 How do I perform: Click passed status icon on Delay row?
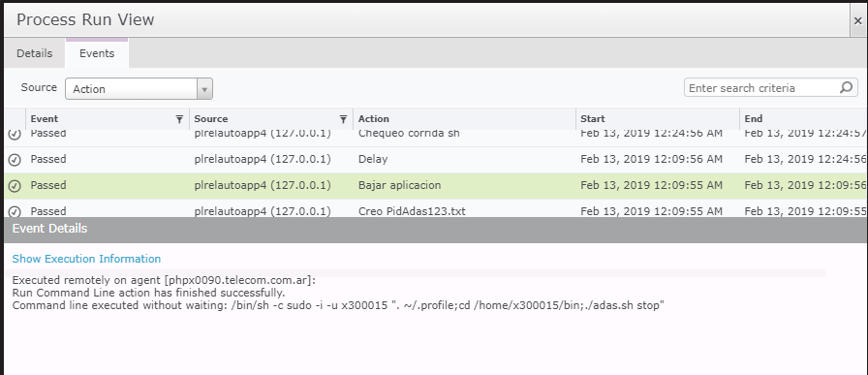(x=15, y=160)
